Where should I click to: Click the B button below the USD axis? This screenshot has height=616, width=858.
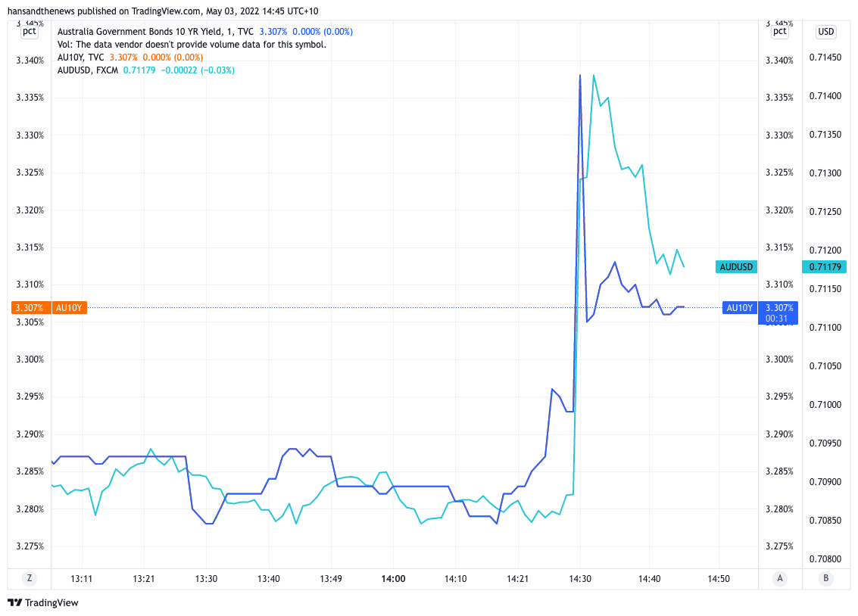pos(825,579)
